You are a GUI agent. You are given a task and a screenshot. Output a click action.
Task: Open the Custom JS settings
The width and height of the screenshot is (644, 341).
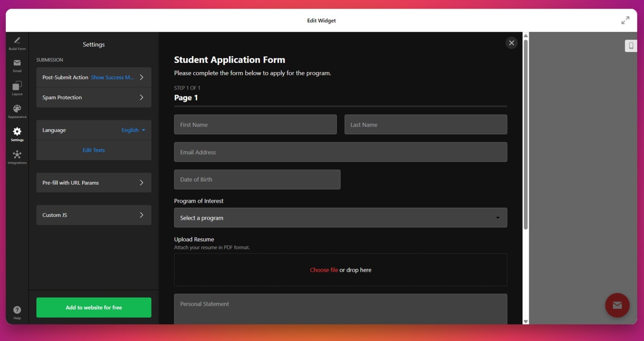click(x=93, y=215)
